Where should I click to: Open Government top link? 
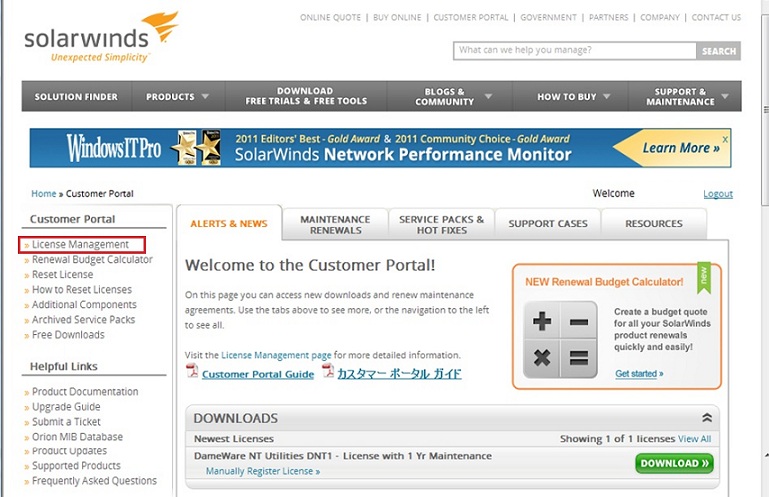point(548,17)
